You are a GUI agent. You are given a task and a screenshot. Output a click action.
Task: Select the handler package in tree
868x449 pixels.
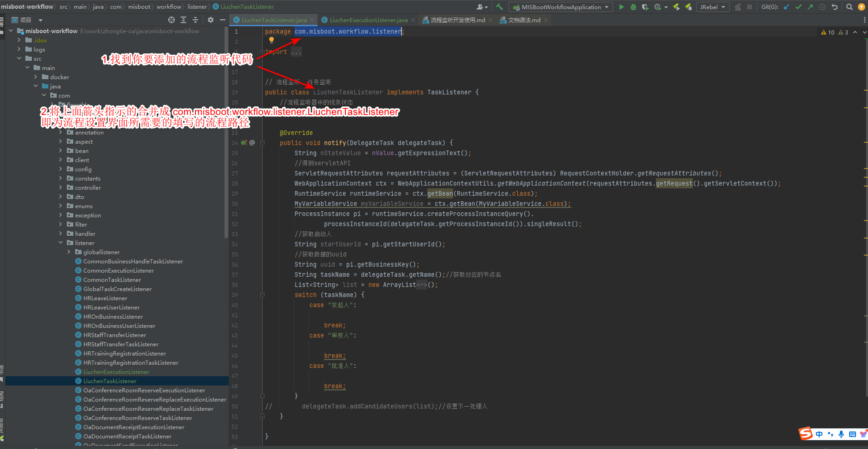85,233
